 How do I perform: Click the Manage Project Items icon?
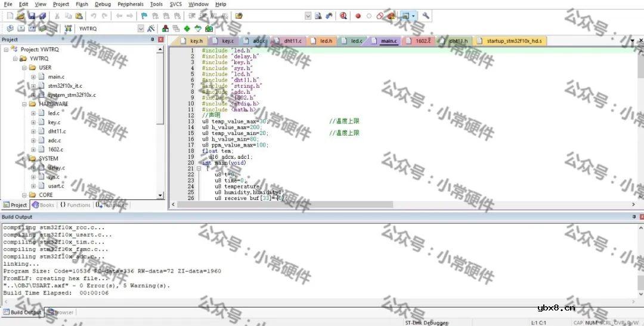click(165, 29)
